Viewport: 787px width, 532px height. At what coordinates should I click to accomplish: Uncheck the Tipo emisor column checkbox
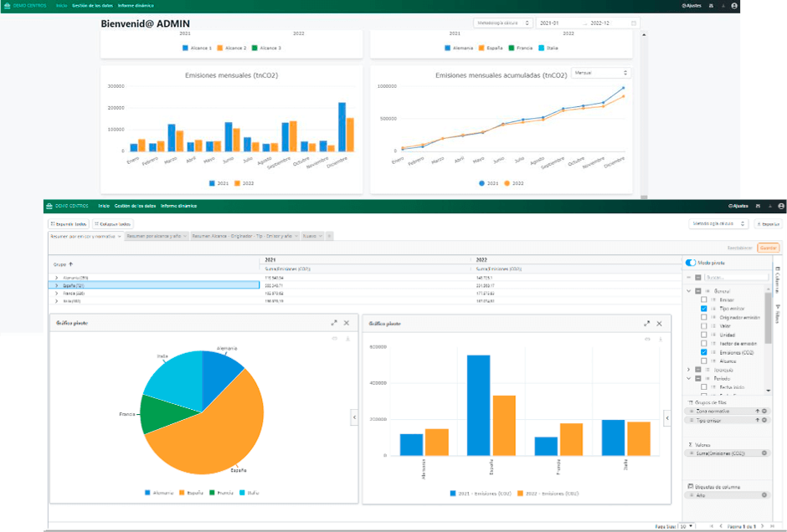pos(704,309)
